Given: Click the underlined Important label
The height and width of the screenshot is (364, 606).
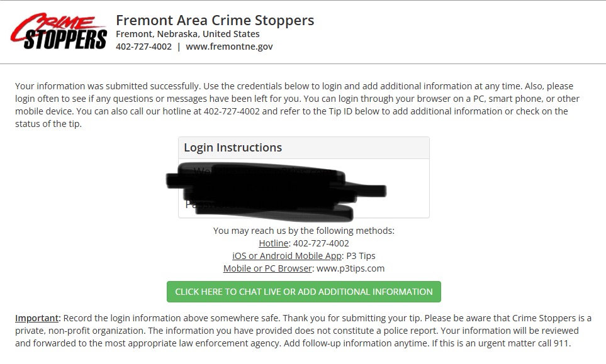Looking at the screenshot, I should [x=37, y=318].
